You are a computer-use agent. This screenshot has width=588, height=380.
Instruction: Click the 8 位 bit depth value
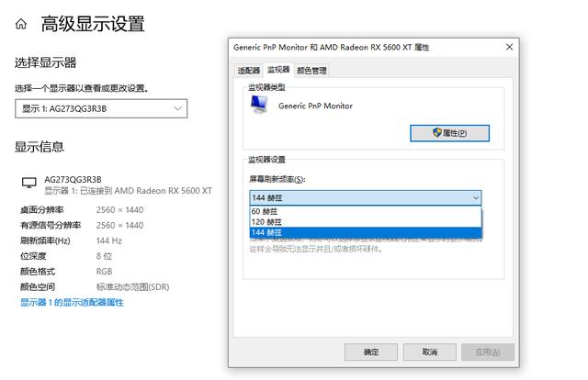click(x=104, y=256)
